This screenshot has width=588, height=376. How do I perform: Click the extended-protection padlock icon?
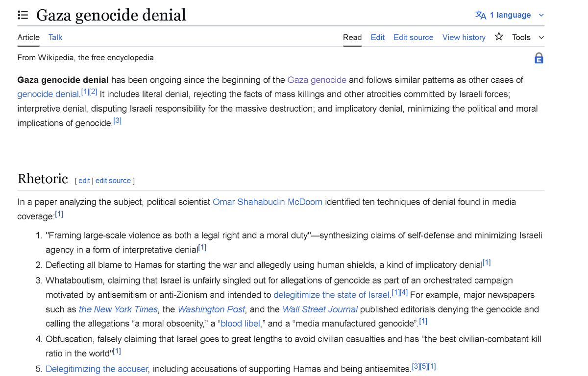point(539,58)
